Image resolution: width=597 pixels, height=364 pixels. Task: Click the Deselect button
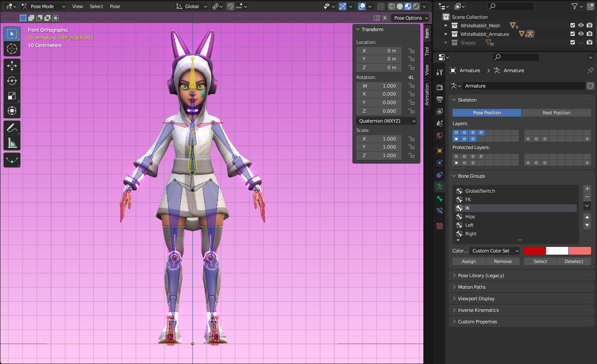(573, 261)
